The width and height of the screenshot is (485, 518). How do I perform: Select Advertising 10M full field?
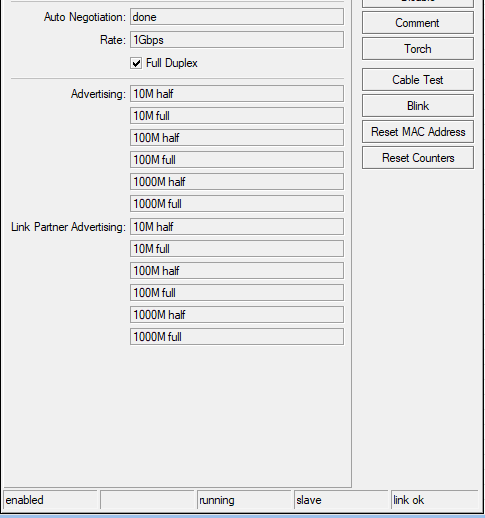[x=237, y=116]
